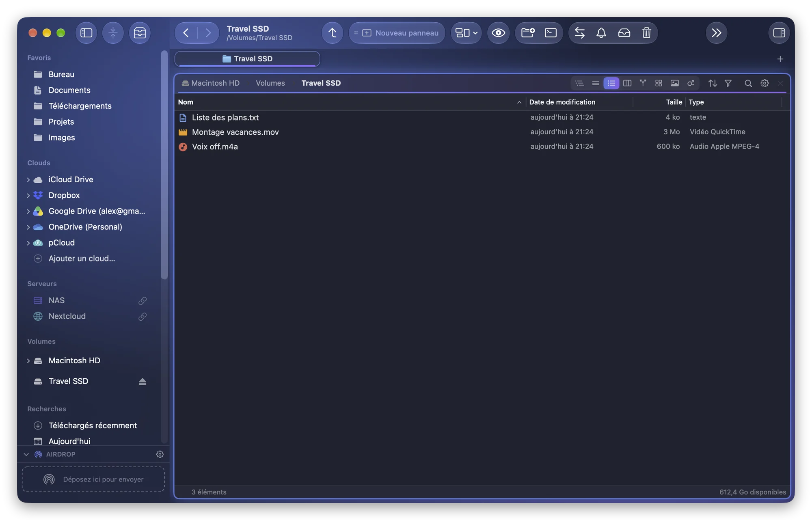Click Ajouter un cloud… link

(x=82, y=259)
